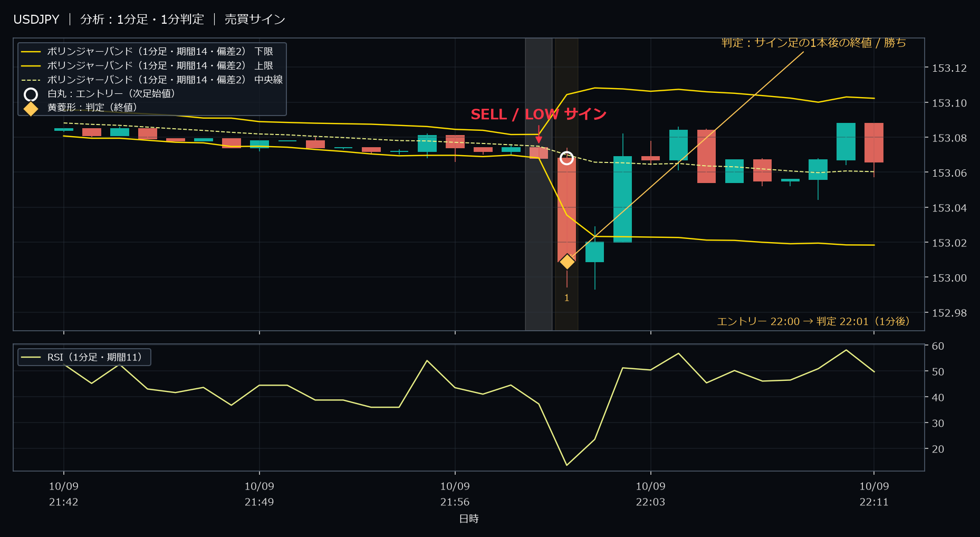The height and width of the screenshot is (537, 980).
Task: Click the RSI axis value 20
Action: point(938,449)
